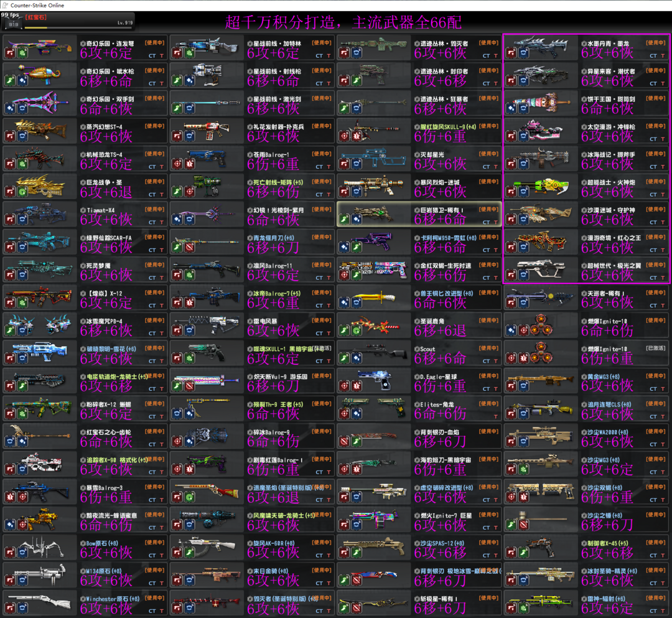Click the blue sparkle part icon on 奇幻乐园·双手剑
The image size is (672, 618).
(10, 109)
